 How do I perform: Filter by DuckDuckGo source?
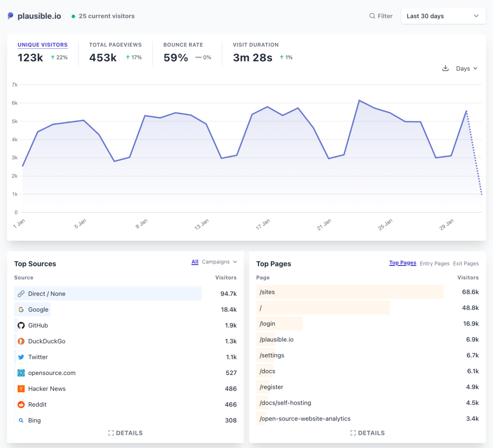(47, 341)
